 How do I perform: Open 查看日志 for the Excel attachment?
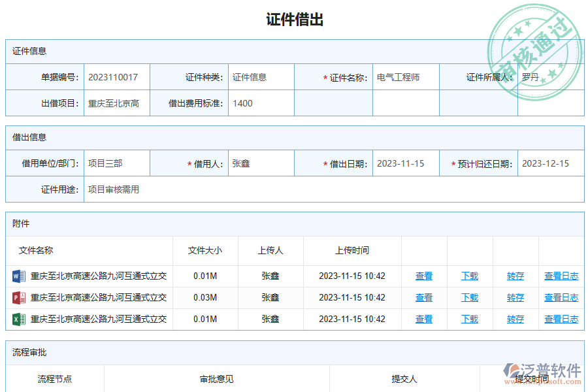(x=561, y=319)
